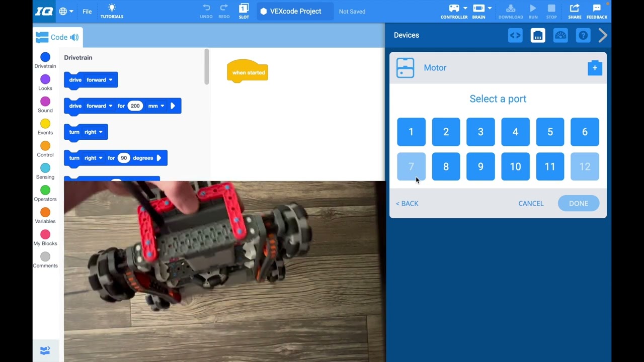This screenshot has width=644, height=362.
Task: Open right dropdown on turn-for block
Action: 94,158
